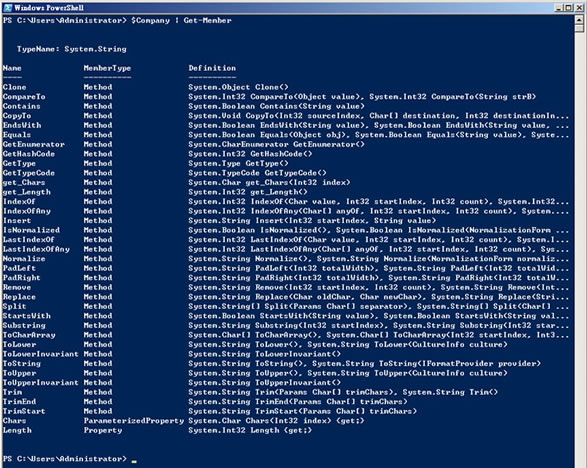Image resolution: width=587 pixels, height=468 pixels.
Task: Select the 'get_Length' method name
Action: click(x=27, y=192)
